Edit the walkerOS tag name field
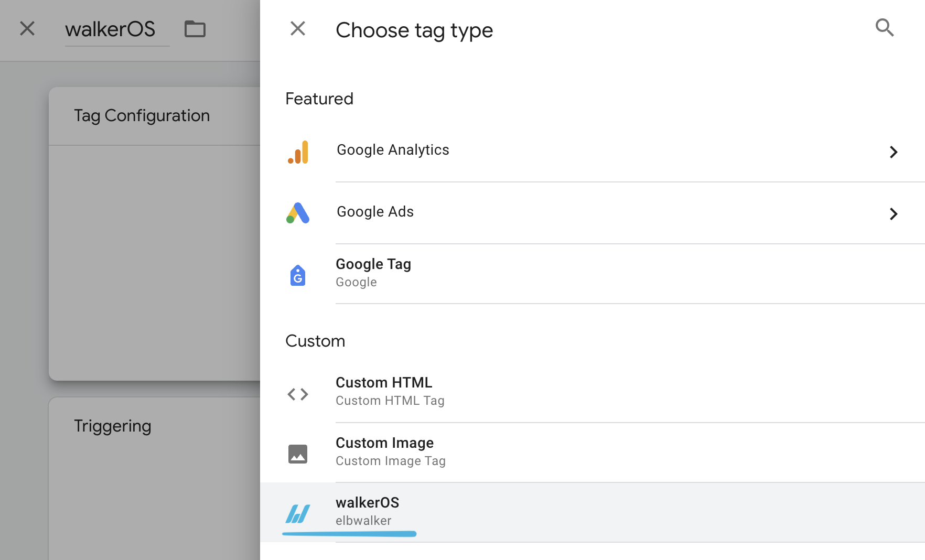The width and height of the screenshot is (925, 560). [117, 30]
